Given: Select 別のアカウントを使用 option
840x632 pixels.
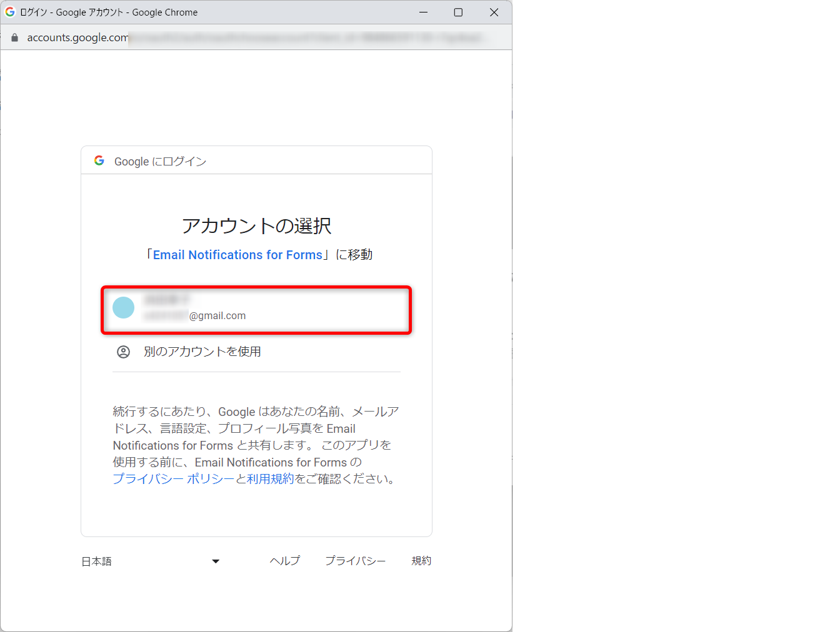Looking at the screenshot, I should coord(202,352).
